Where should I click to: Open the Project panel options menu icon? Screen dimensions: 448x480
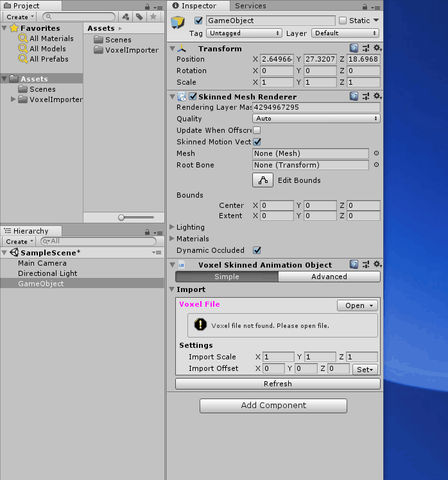coord(158,7)
